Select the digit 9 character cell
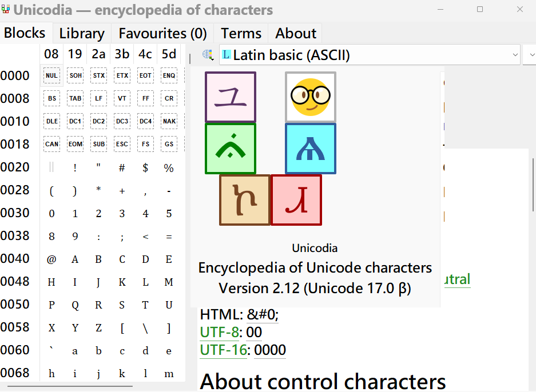The width and height of the screenshot is (536, 392). pyautogui.click(x=75, y=235)
